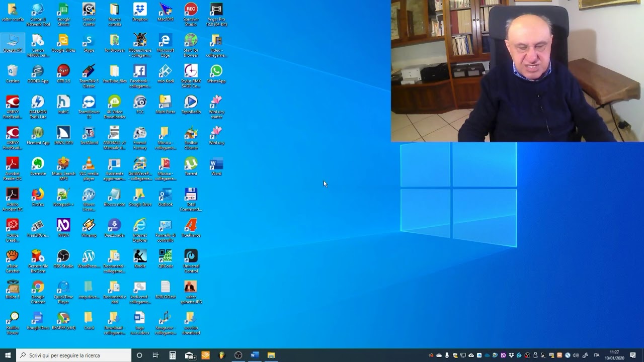Screen dimensions: 644x362
Task: Open the Cestino recycle bin
Action: pos(13,74)
